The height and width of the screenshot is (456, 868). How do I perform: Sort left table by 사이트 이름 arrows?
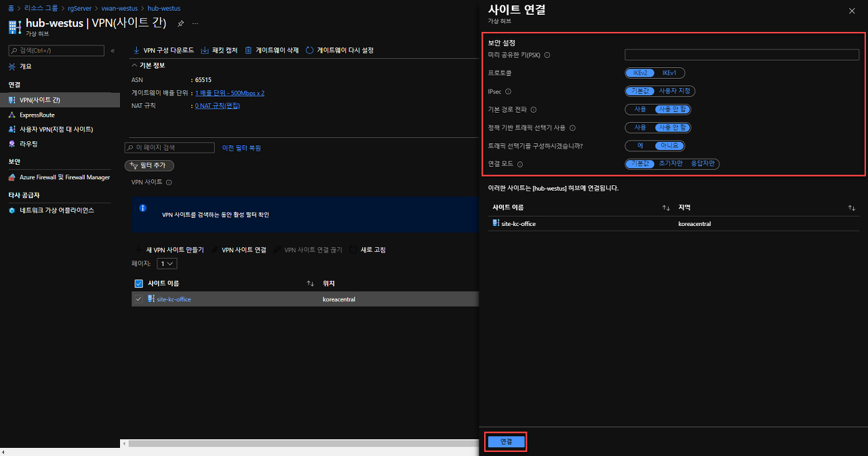311,283
